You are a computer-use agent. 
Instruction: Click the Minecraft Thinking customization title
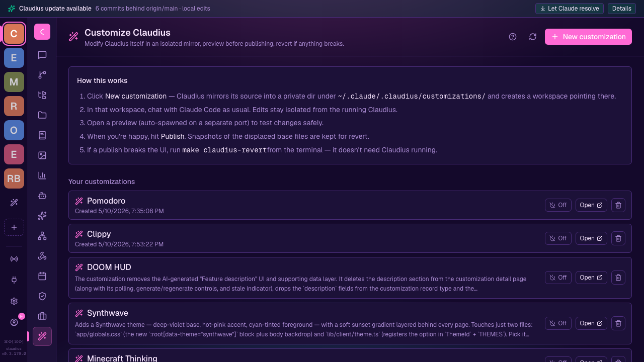click(x=122, y=358)
